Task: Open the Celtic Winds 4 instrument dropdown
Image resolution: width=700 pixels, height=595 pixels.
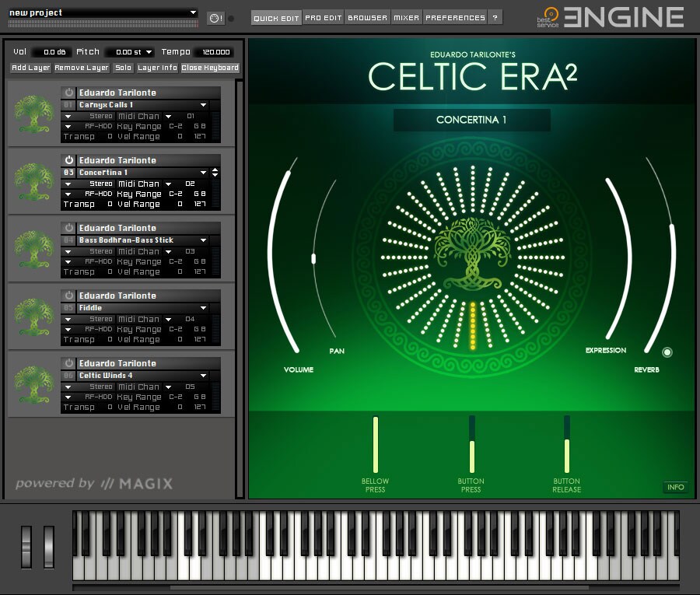Action: click(203, 376)
